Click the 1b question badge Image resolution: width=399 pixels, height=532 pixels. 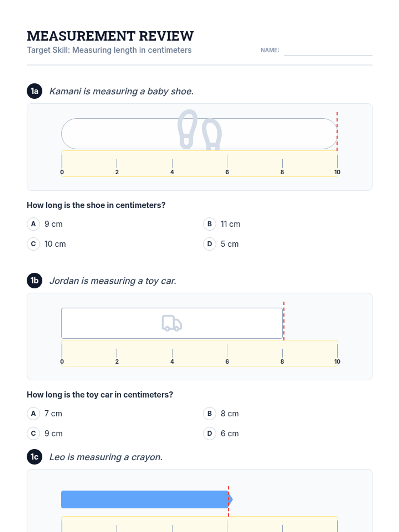pyautogui.click(x=34, y=281)
